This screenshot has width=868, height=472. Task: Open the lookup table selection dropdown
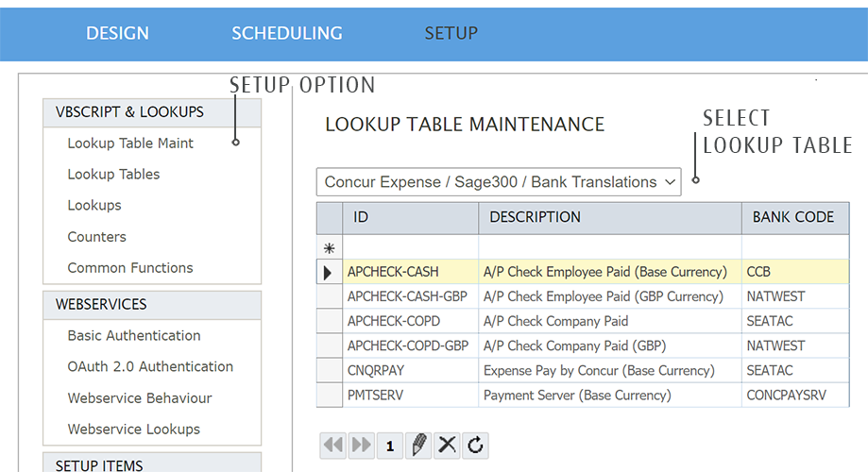[499, 182]
